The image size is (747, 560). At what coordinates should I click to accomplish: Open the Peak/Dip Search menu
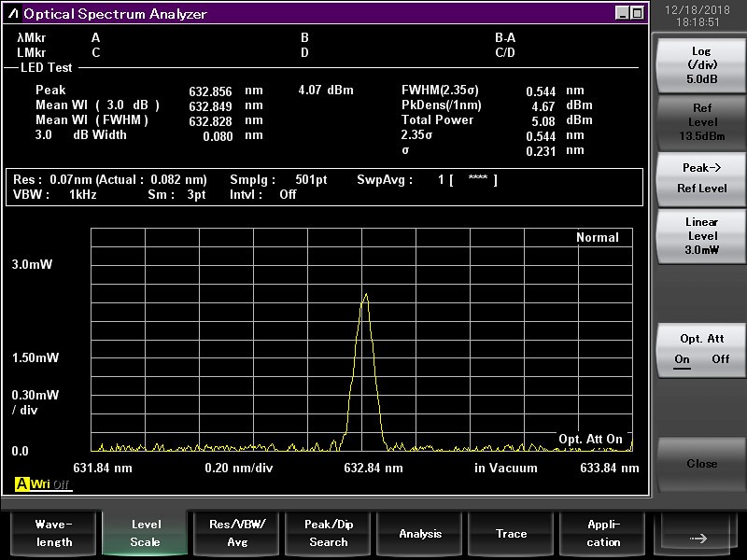tap(329, 533)
